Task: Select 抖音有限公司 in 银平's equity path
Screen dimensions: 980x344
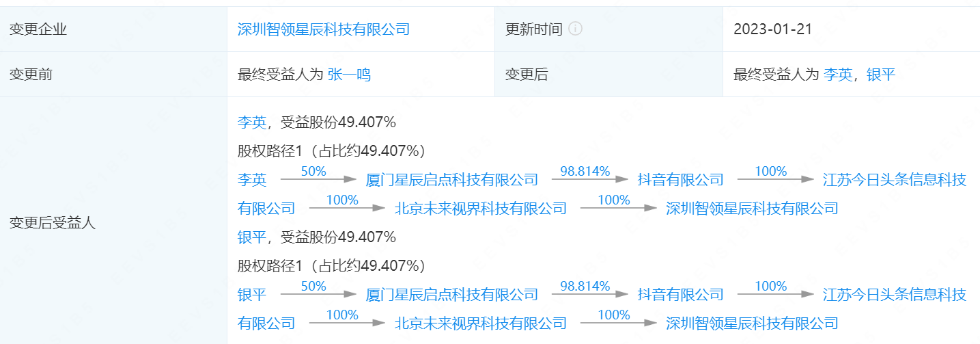Action: tap(680, 295)
